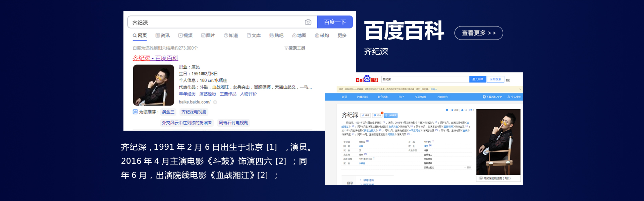
Task: Click the 为您推荐 recommendation icon
Action: pyautogui.click(x=135, y=112)
